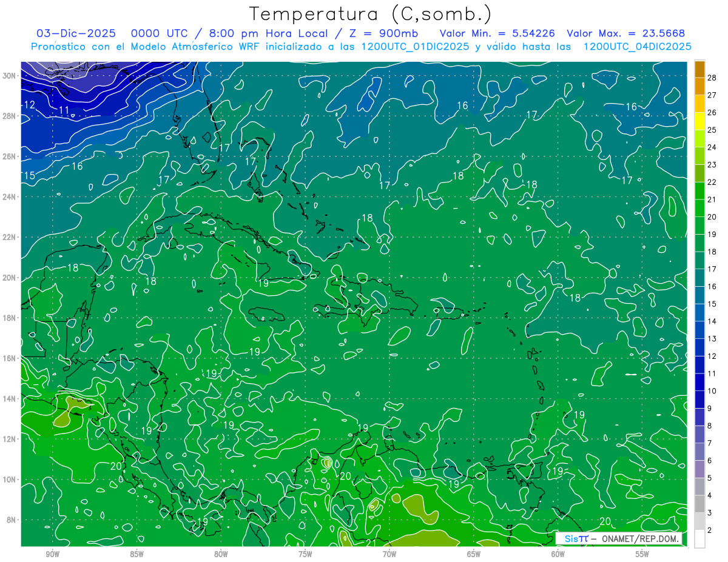Click the '30N' latitude axis label
The height and width of the screenshot is (562, 728).
10,76
